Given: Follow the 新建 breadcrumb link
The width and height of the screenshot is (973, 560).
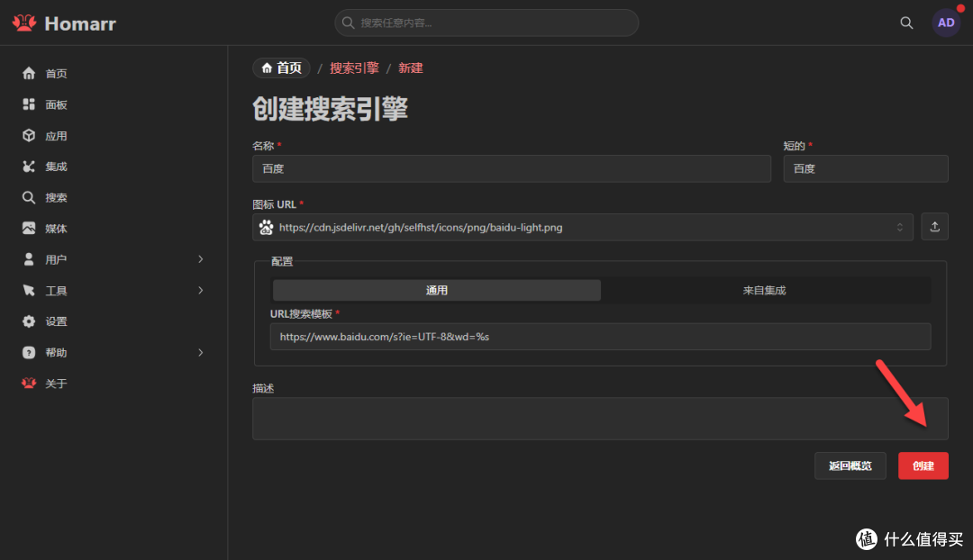Looking at the screenshot, I should point(410,68).
